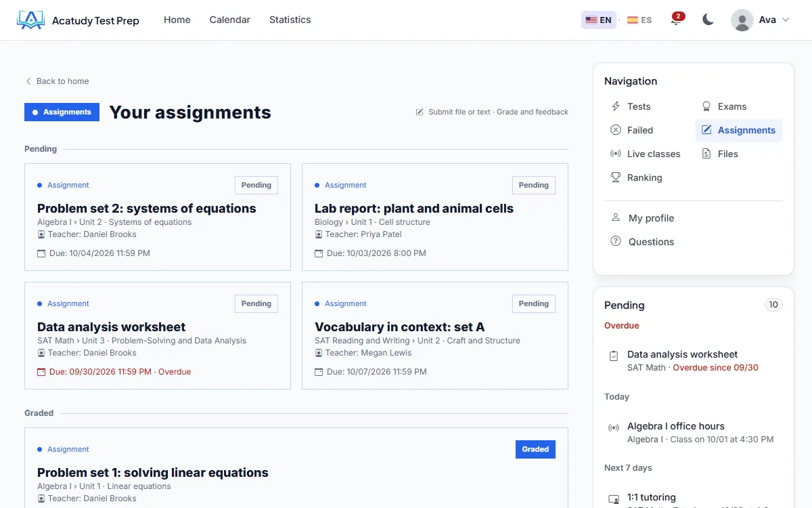Open Lab report: plant and animal cells
This screenshot has height=508, width=812.
414,209
